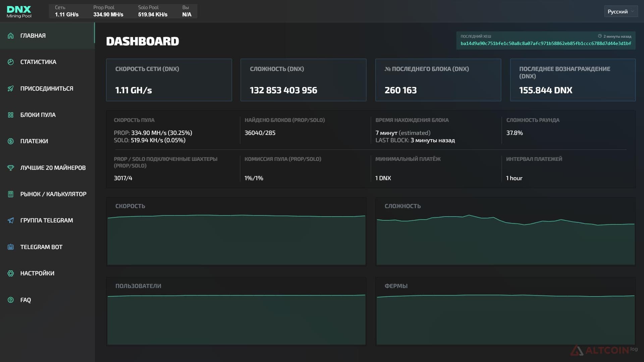The image size is (644, 362).
Task: Click the 3017/4 connected miners value
Action: coord(123,178)
